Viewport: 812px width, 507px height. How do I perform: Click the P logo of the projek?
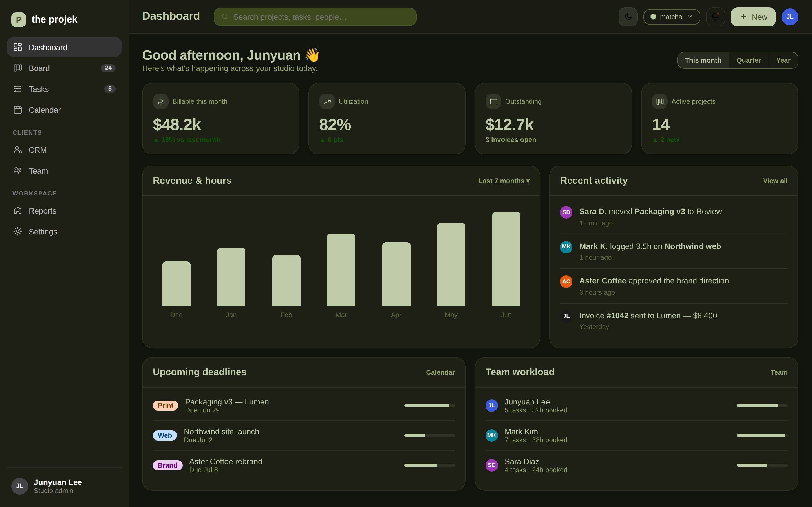pos(18,19)
